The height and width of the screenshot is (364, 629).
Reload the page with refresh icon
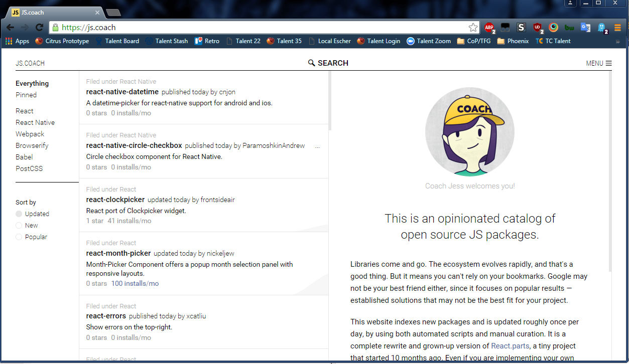[39, 28]
